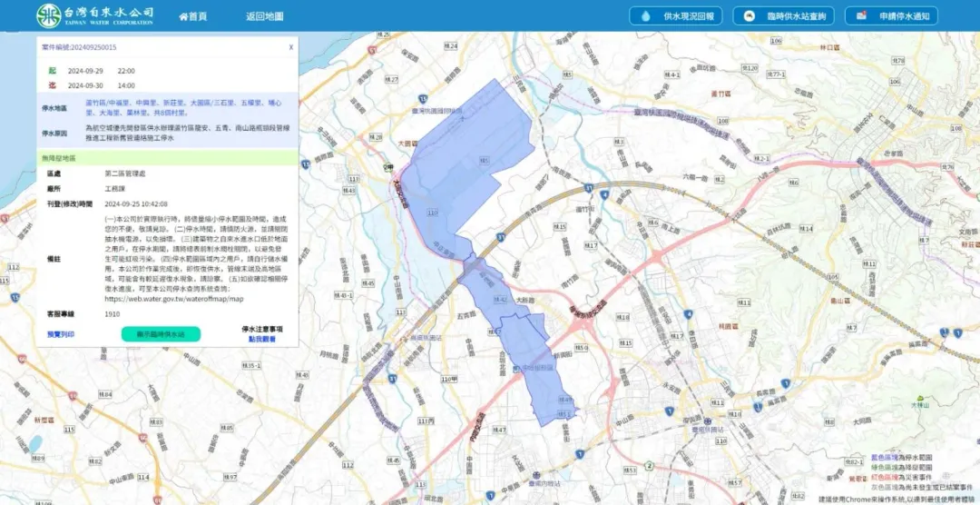Select 返回地圖 in top navigation
Screen dimensions: 980x505
[264, 17]
